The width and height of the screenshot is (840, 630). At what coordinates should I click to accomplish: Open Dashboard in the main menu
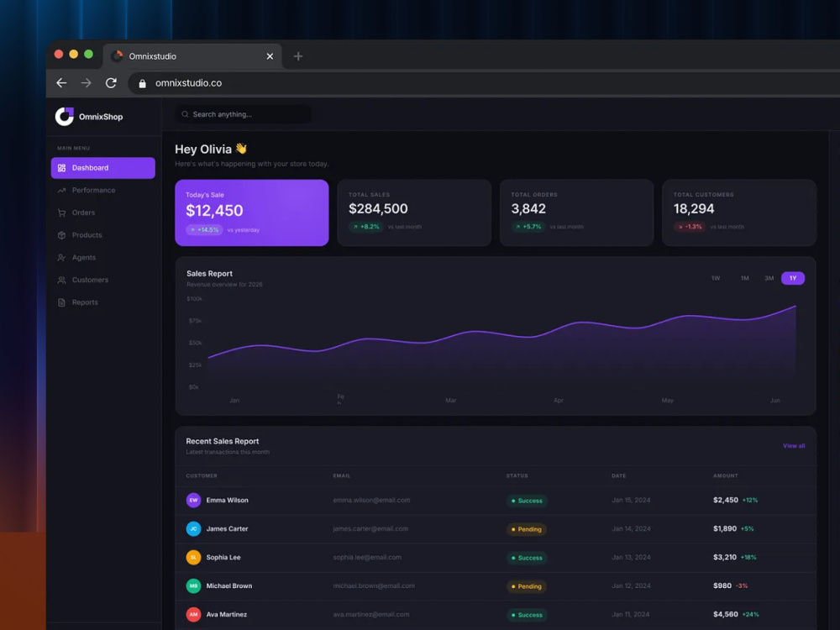(102, 168)
